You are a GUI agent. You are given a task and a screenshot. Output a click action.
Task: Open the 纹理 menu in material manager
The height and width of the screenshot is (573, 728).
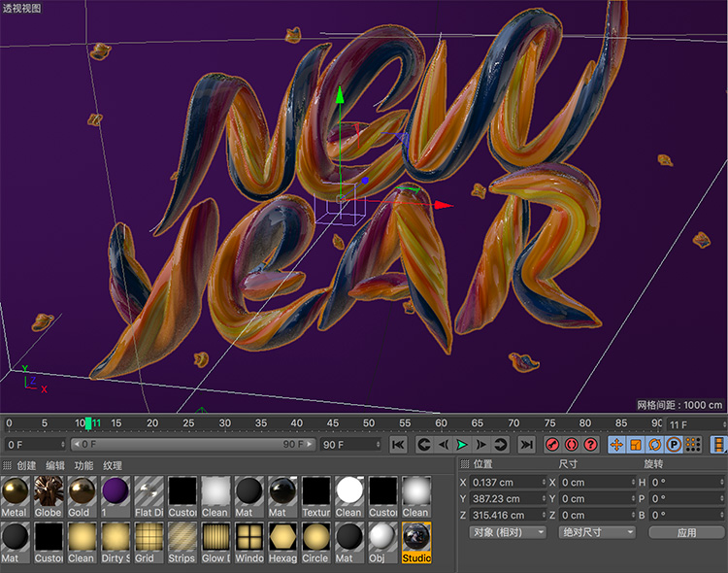coord(113,466)
